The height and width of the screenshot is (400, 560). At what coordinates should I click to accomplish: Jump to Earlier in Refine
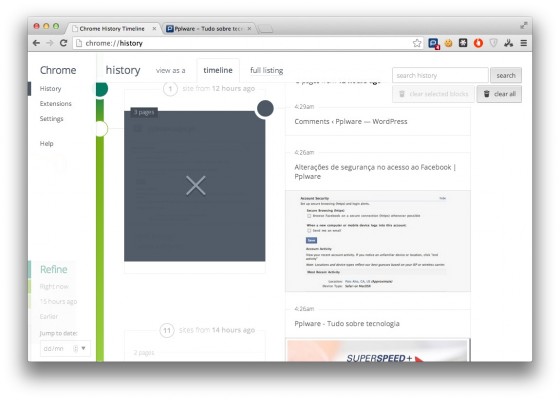pyautogui.click(x=49, y=316)
